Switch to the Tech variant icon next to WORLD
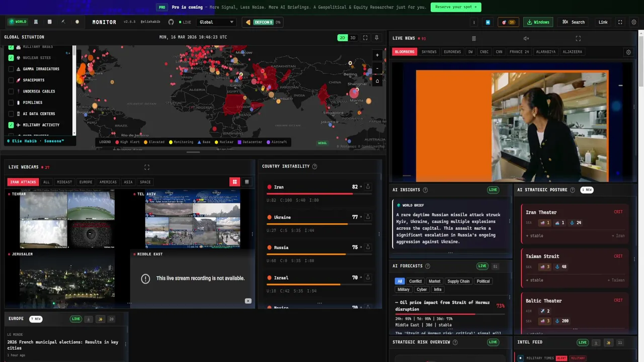The image size is (644, 362). (36, 22)
